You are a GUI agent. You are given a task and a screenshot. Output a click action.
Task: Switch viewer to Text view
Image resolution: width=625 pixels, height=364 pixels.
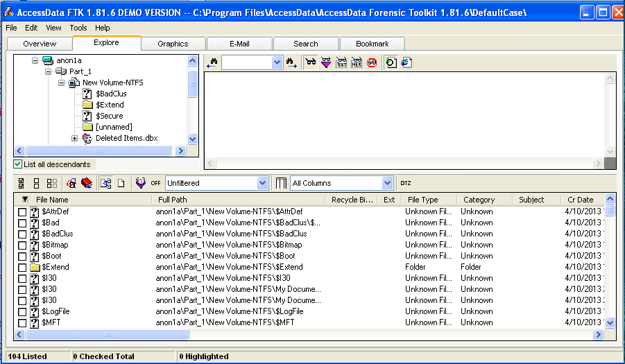(x=341, y=62)
